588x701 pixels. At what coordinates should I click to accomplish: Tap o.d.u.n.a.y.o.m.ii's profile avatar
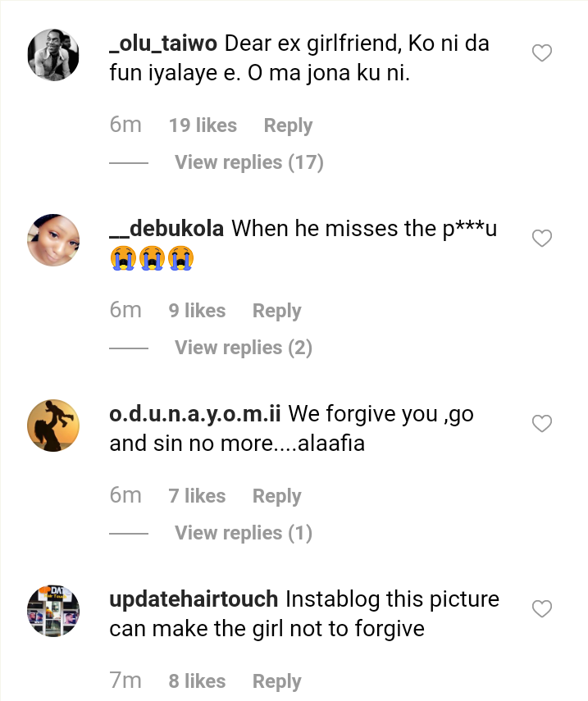pos(53,426)
